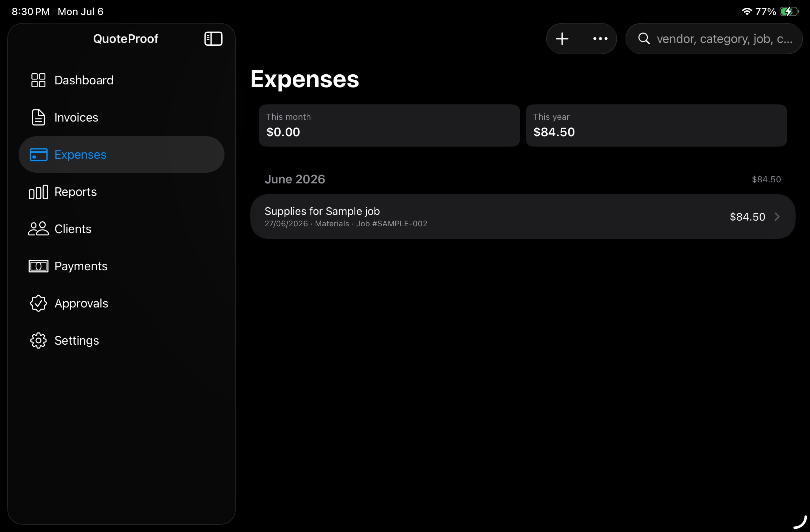Viewport: 810px width, 532px height.
Task: Tap the Wi-Fi status icon
Action: click(x=747, y=11)
